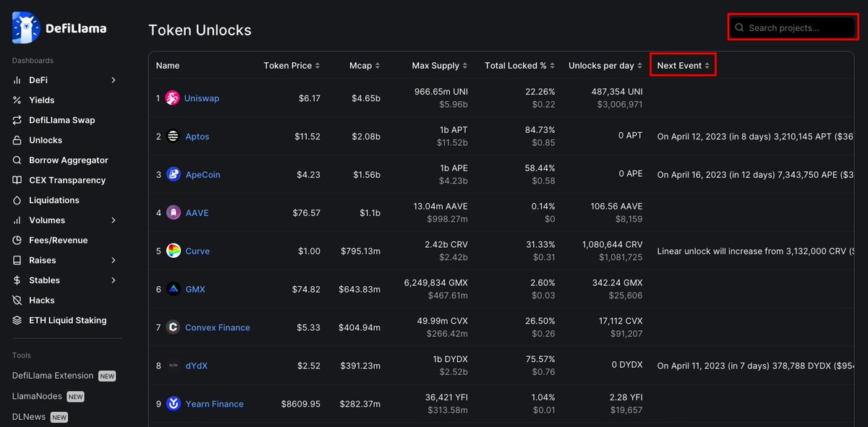Click the AAVE ghost token logo
This screenshot has height=427, width=868.
point(173,213)
